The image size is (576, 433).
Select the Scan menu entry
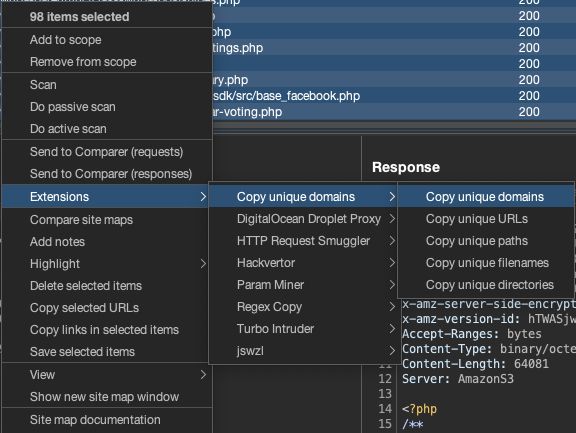click(107, 85)
